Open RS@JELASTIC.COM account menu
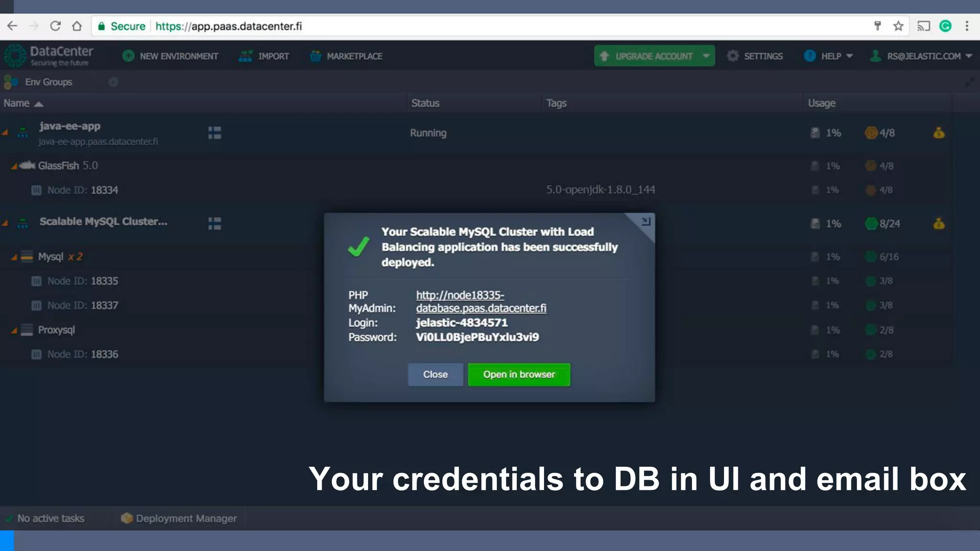Screen dimensions: 980x551 click(x=921, y=56)
